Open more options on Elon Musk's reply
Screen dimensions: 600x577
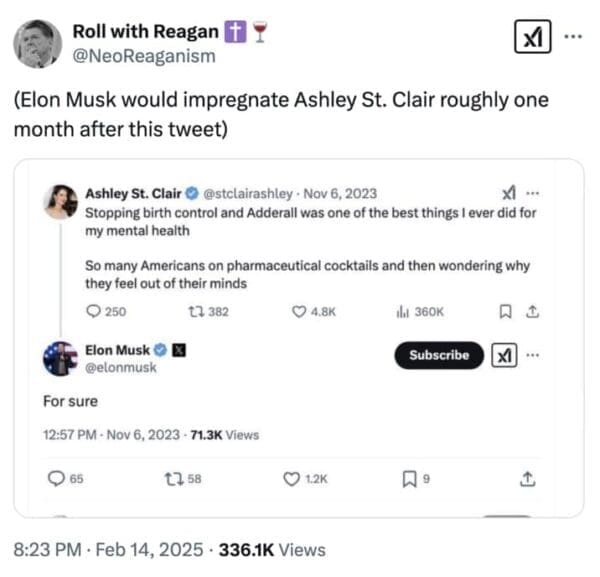click(x=531, y=355)
